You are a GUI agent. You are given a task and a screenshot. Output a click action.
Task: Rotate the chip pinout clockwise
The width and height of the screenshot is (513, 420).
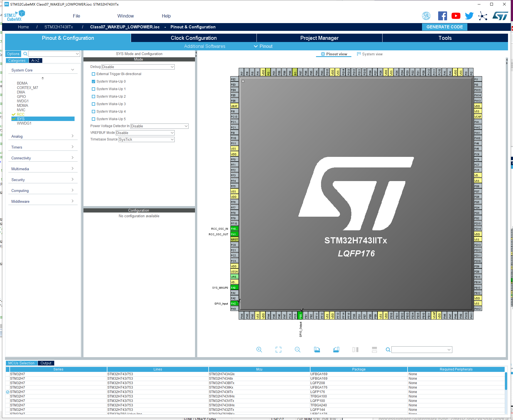click(x=317, y=350)
